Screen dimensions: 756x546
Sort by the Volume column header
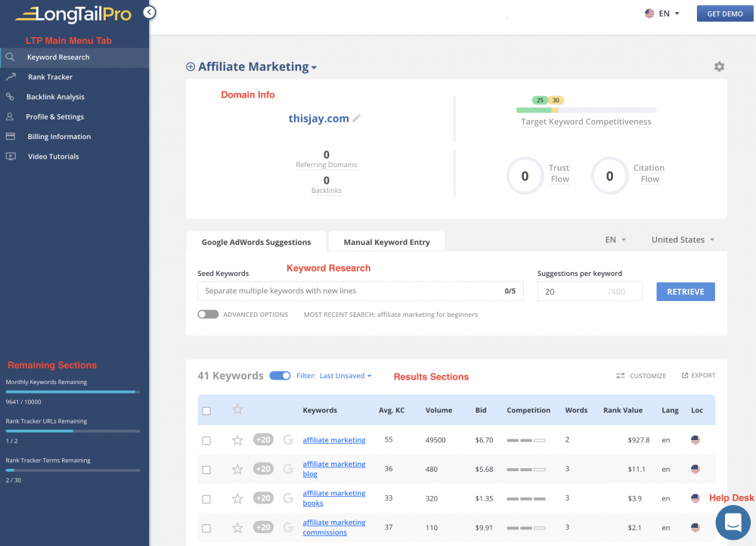438,410
